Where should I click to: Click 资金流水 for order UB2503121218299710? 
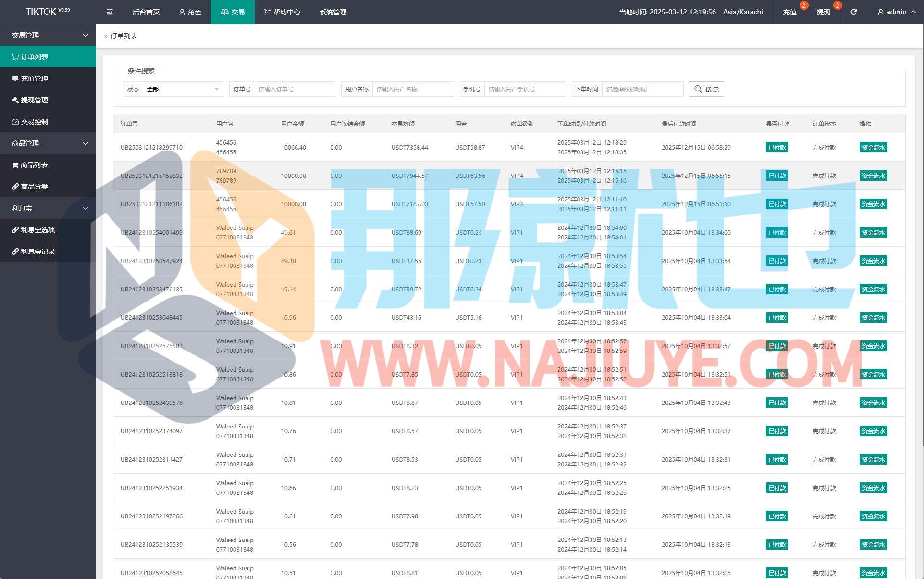[873, 148]
